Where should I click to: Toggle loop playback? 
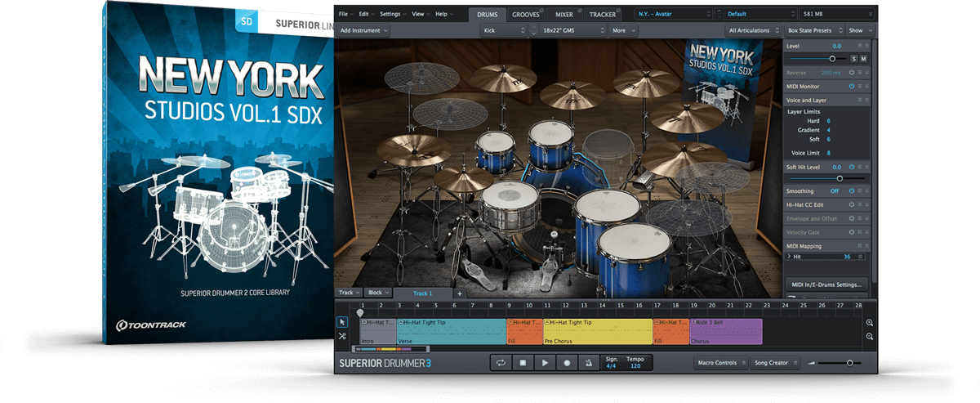501,363
